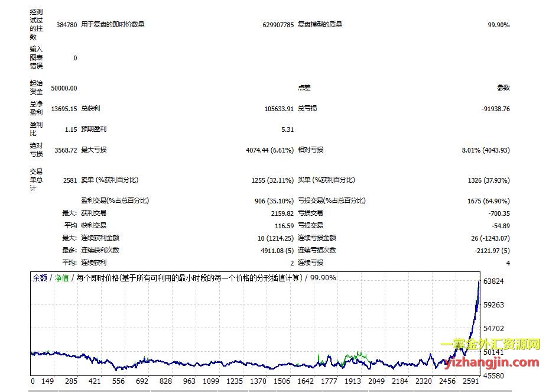Click the 63824 label on chart axis
The image size is (549, 392).
(x=493, y=281)
